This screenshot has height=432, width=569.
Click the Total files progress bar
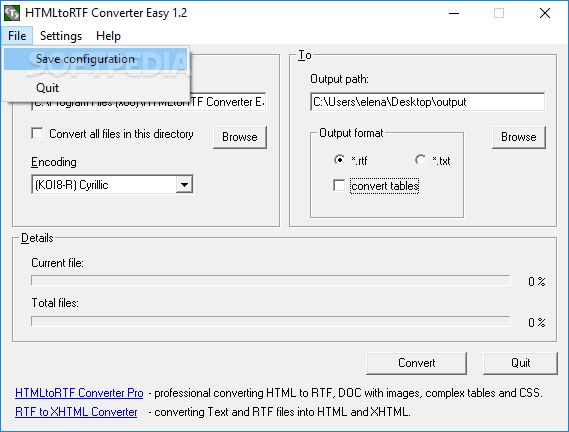coord(271,321)
